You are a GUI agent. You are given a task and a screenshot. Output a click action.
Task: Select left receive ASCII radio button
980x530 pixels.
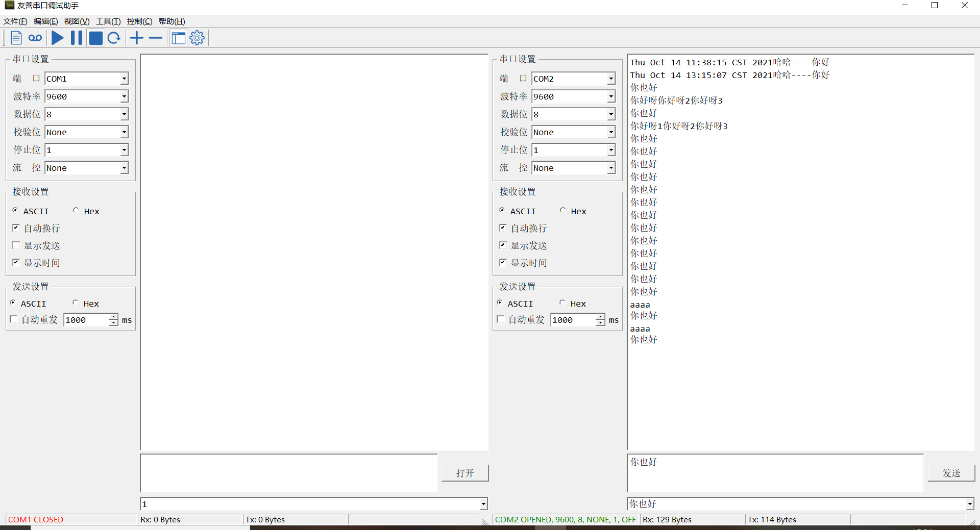15,210
